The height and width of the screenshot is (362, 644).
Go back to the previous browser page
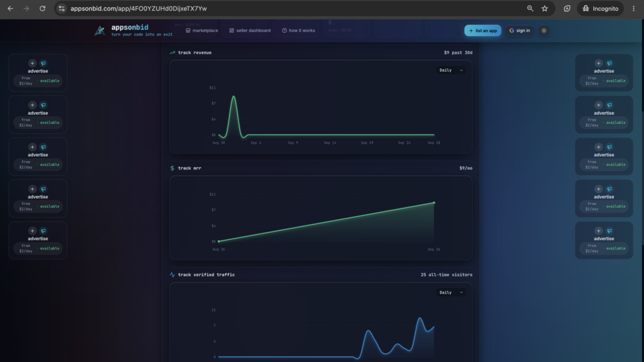[x=10, y=9]
